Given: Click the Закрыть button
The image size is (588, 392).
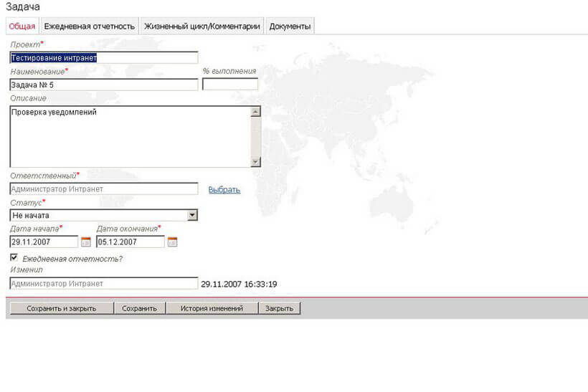Looking at the screenshot, I should 279,309.
